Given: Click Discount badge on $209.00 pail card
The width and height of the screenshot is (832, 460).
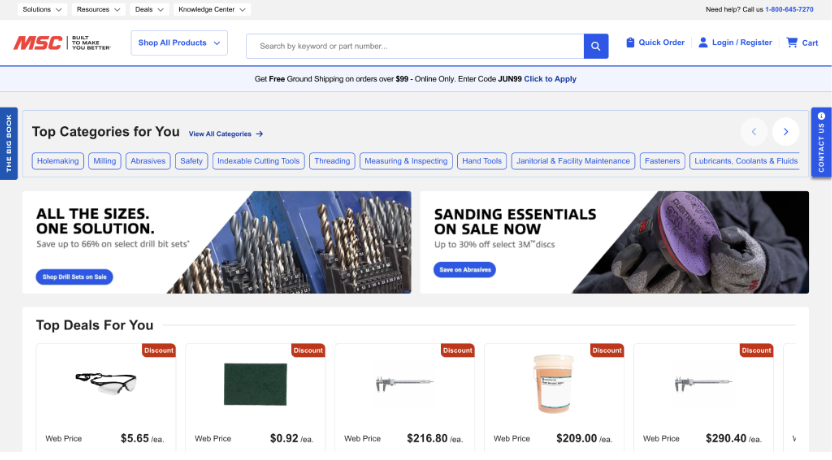Looking at the screenshot, I should point(606,350).
